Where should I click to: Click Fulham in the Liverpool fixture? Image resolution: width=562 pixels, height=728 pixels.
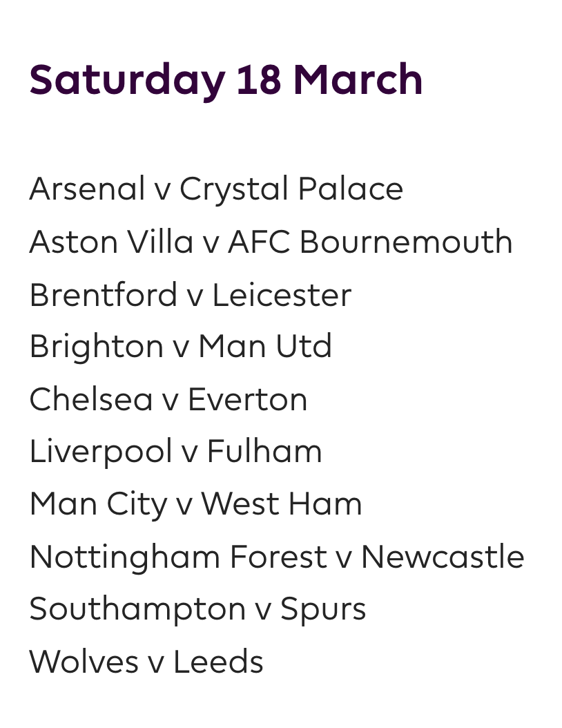click(264, 452)
